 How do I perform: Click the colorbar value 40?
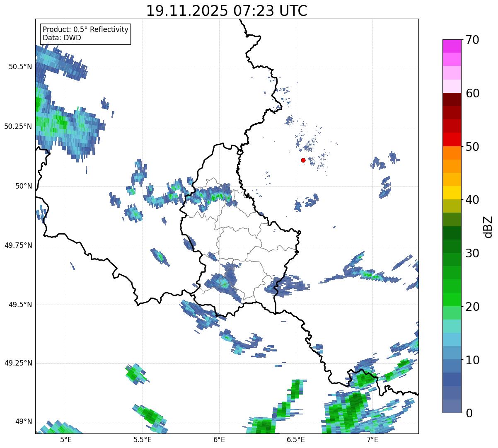pos(472,200)
